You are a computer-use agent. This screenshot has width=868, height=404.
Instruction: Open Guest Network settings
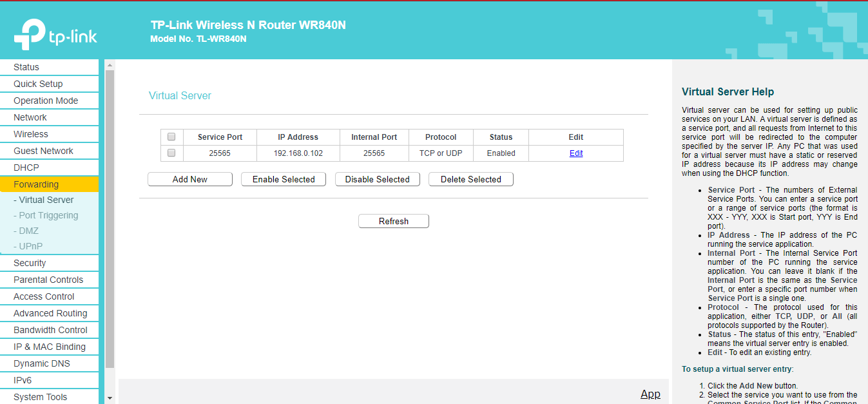tap(49, 151)
